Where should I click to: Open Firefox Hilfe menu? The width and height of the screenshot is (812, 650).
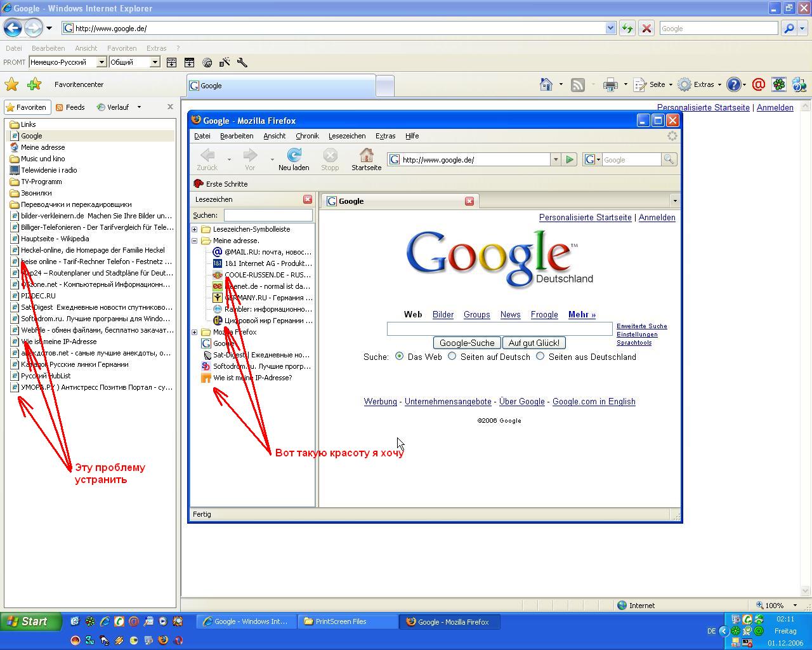click(x=412, y=136)
